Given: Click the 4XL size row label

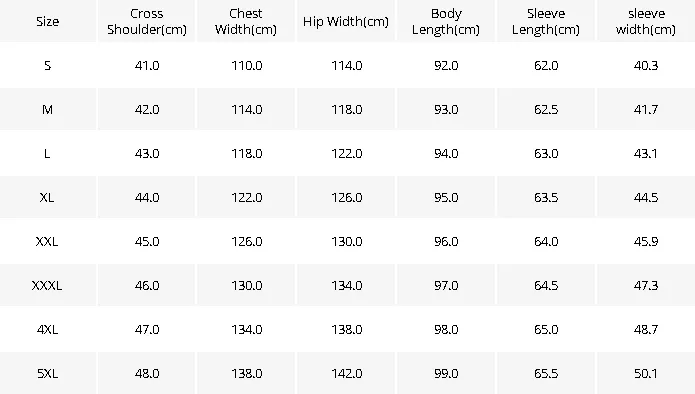Looking at the screenshot, I should pos(47,330).
